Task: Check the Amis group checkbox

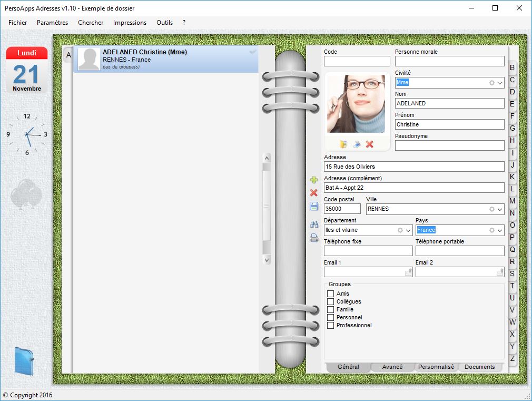Action: (x=330, y=294)
